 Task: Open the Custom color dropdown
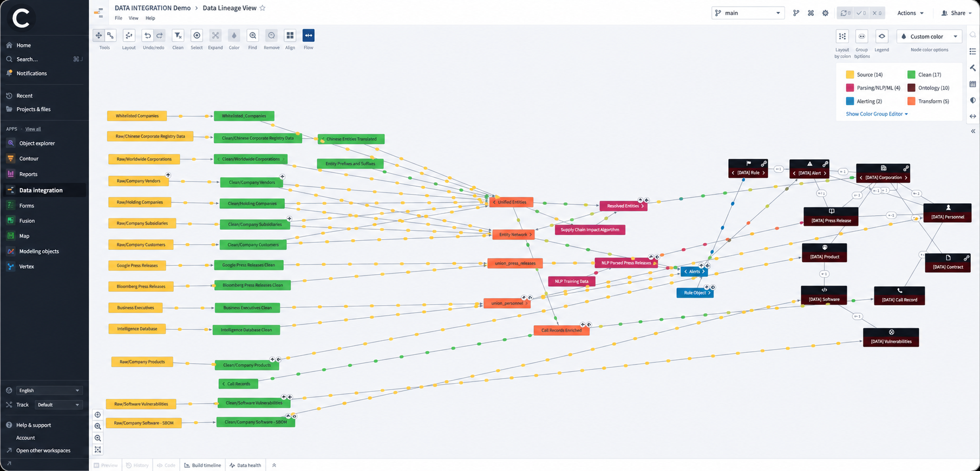pos(929,36)
